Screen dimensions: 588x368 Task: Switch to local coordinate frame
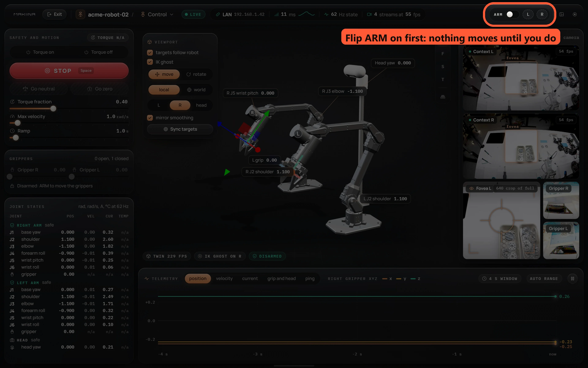point(164,90)
